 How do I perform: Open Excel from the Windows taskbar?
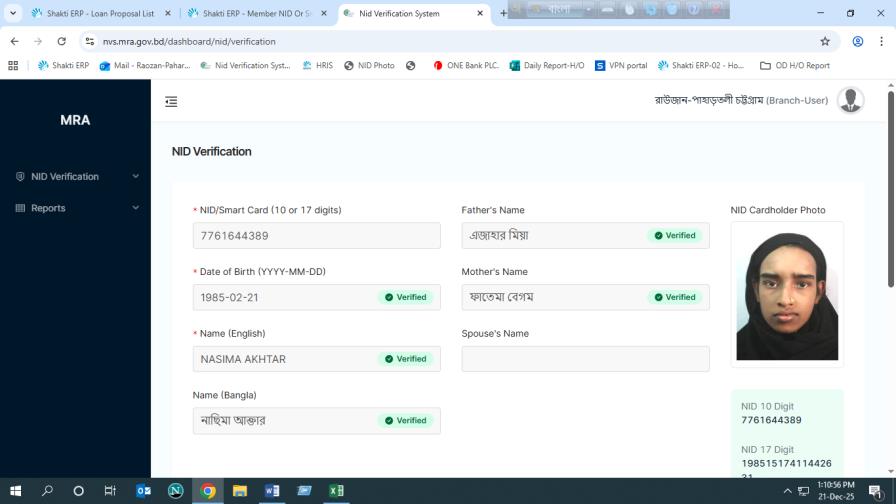click(x=336, y=491)
